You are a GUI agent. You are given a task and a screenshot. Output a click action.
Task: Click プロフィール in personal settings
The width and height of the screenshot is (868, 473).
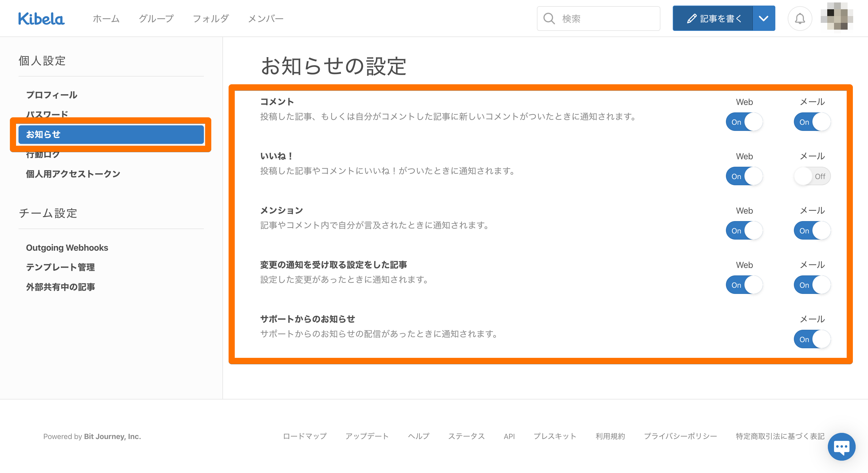click(x=52, y=95)
